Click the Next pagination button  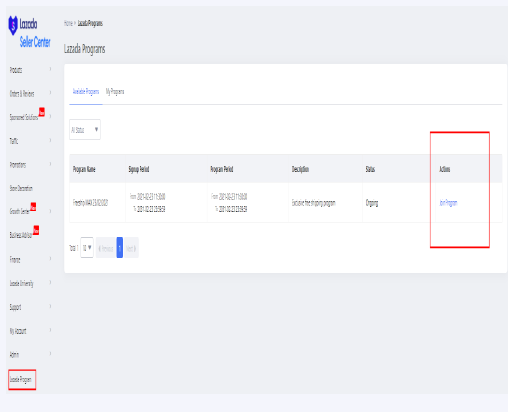(131, 248)
